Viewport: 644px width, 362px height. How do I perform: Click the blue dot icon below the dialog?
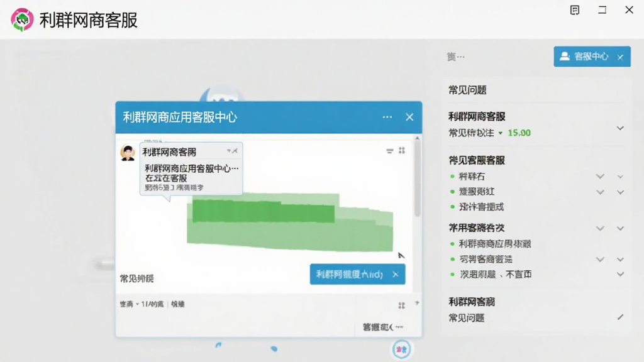tap(274, 348)
